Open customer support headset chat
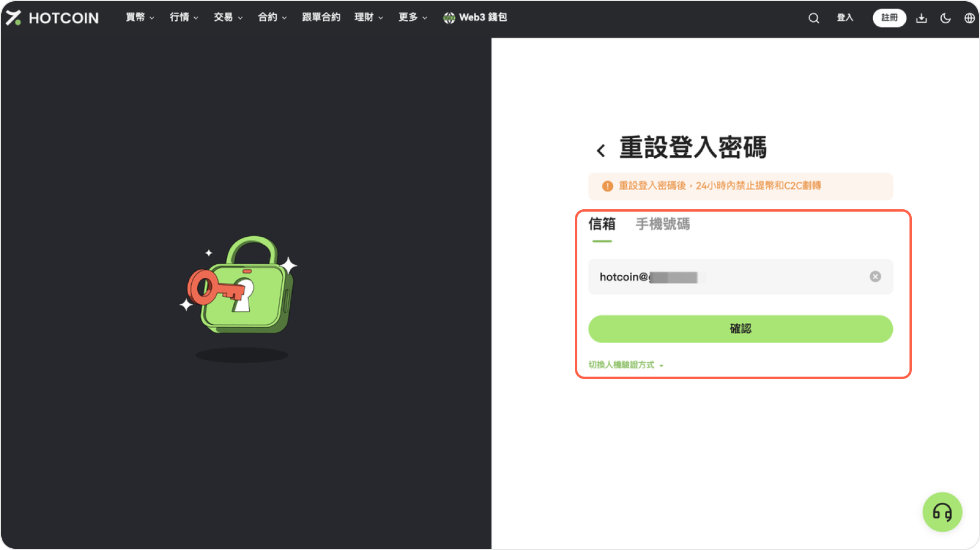Image resolution: width=980 pixels, height=550 pixels. [942, 512]
